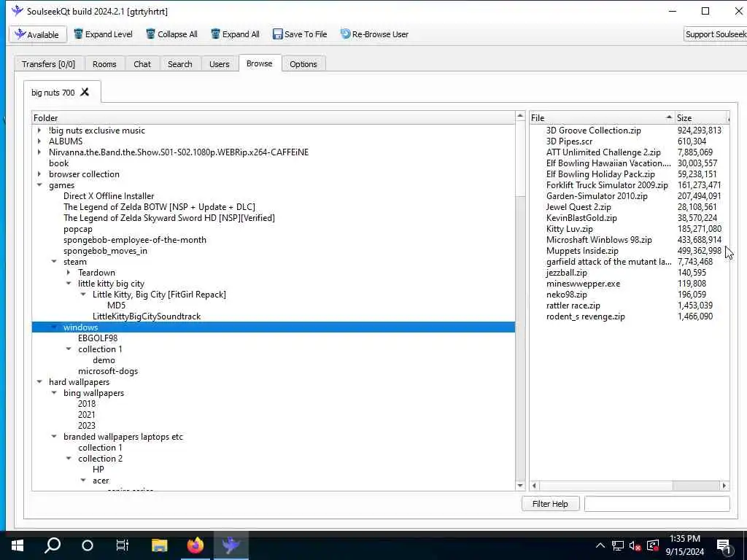Expand the ALBUMS folder arrow
747x560 pixels.
[x=39, y=141]
